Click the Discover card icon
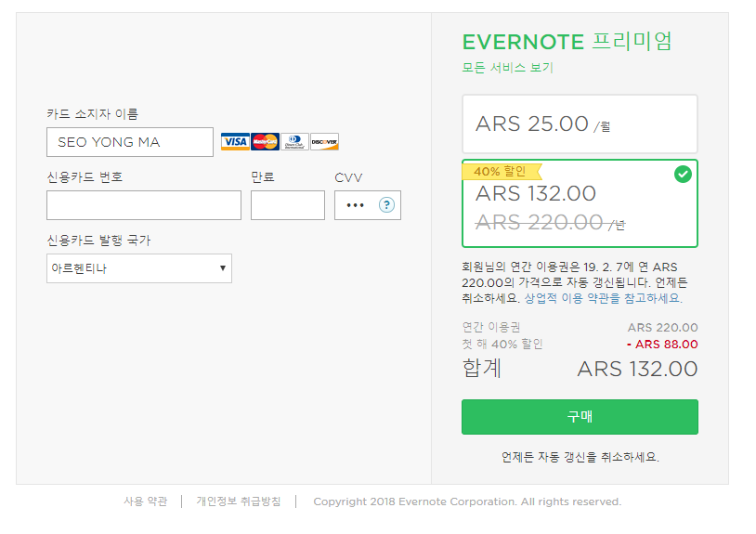Screen dimensions: 756x534 [x=324, y=142]
